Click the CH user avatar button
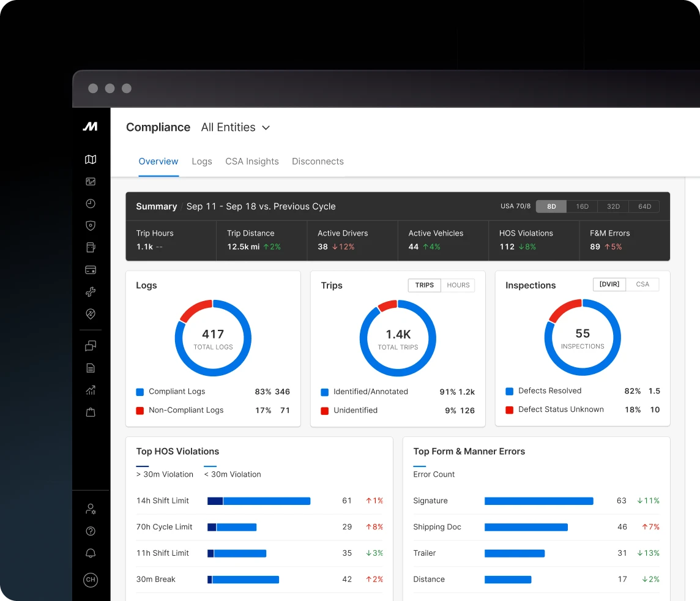700x601 pixels. click(91, 580)
